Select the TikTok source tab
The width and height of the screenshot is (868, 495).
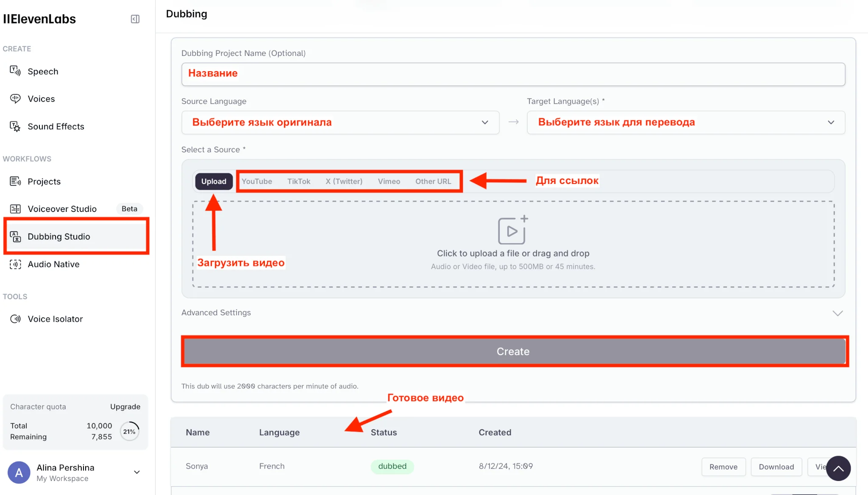[299, 181]
